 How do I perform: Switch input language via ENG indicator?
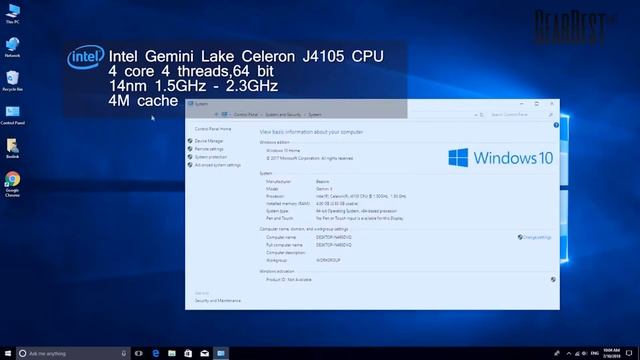595,353
